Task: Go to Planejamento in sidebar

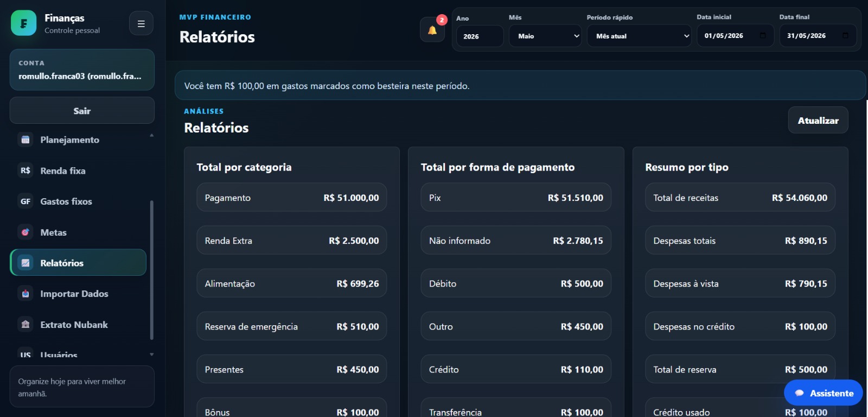Action: 78,140
